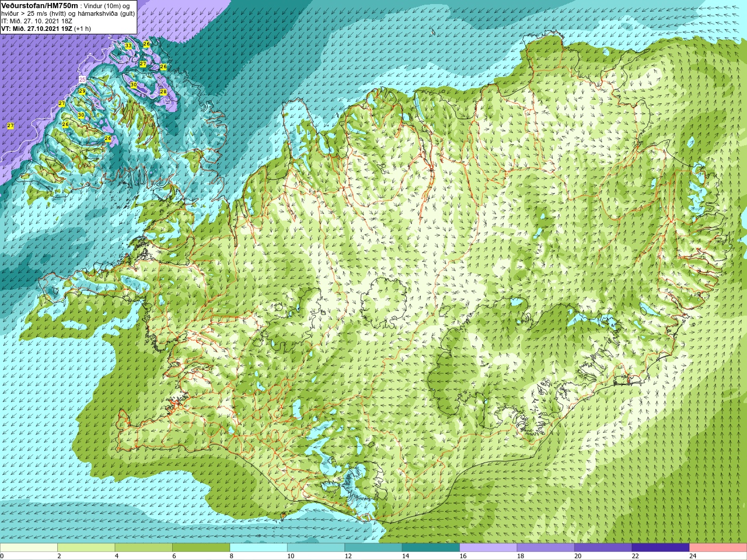Pick the 0–2 m/s pale yellow legend swatch
This screenshot has height=560, width=747.
click(29, 547)
